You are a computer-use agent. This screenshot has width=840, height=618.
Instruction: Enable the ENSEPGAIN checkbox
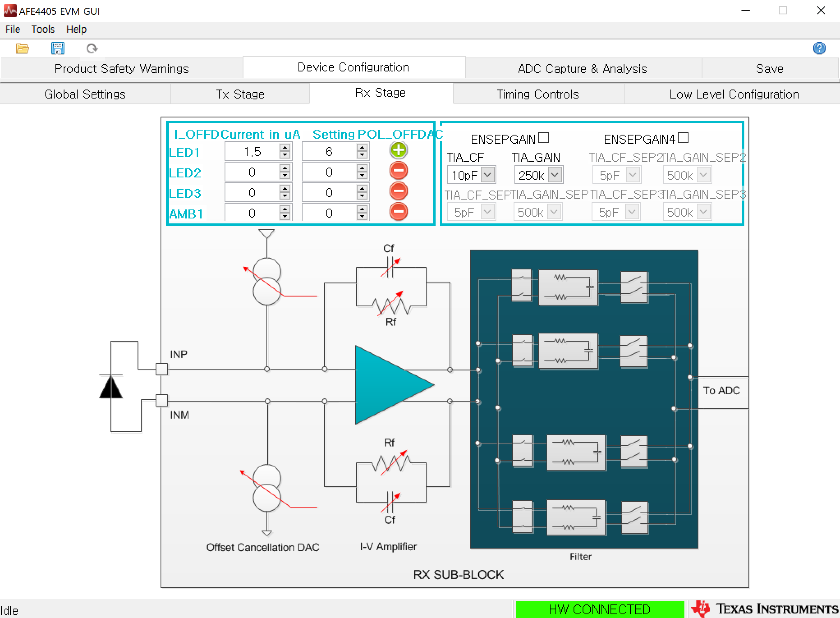(544, 138)
